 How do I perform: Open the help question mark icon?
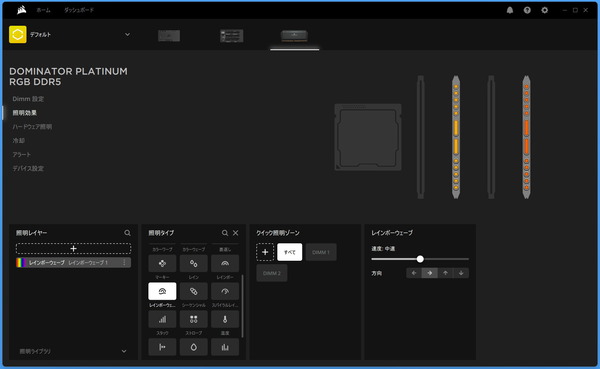click(x=527, y=10)
